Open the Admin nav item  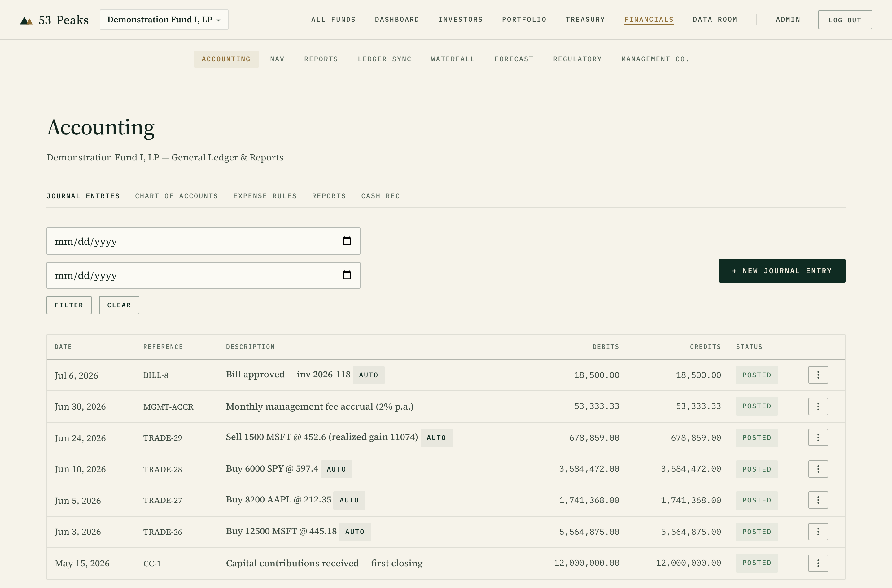click(x=788, y=20)
